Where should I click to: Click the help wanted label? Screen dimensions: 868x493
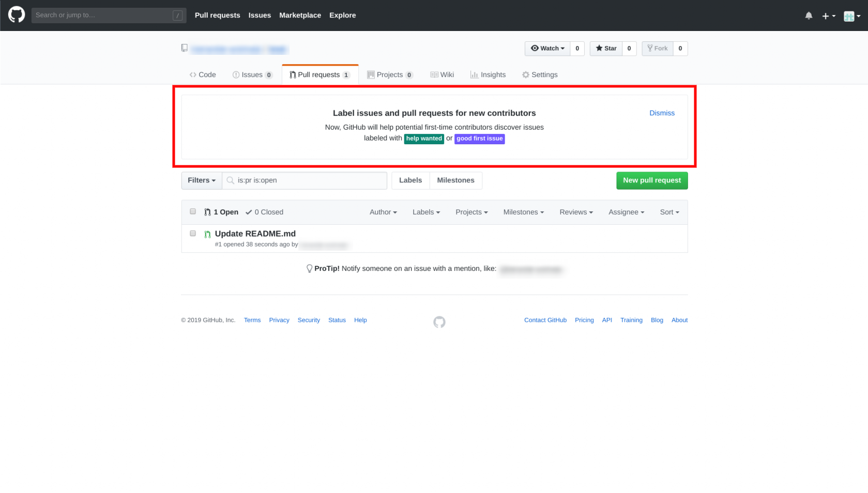point(424,138)
